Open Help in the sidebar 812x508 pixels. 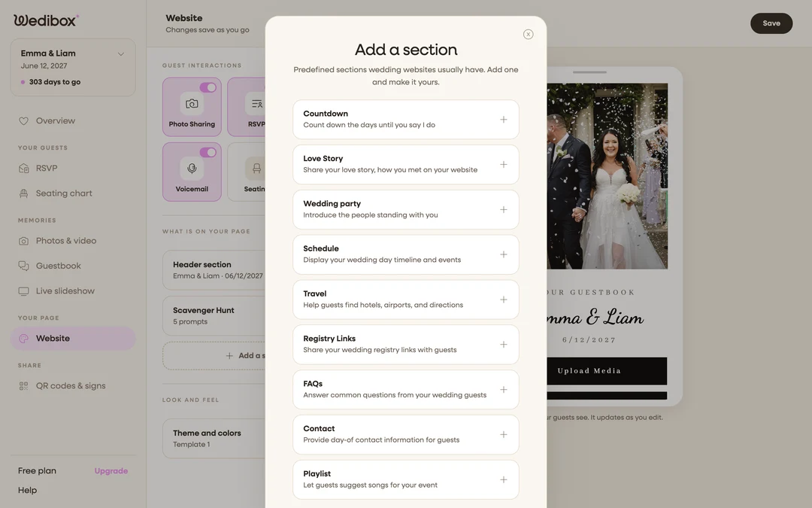click(28, 491)
